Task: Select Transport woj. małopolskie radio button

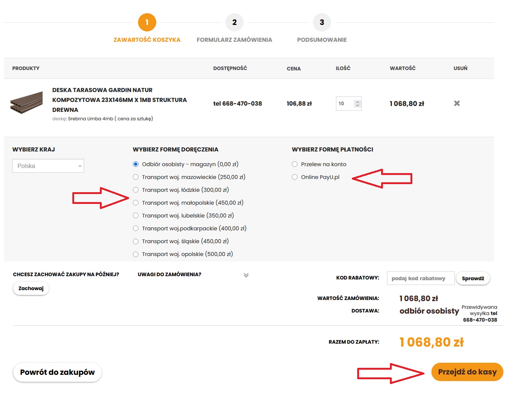Action: pos(136,203)
